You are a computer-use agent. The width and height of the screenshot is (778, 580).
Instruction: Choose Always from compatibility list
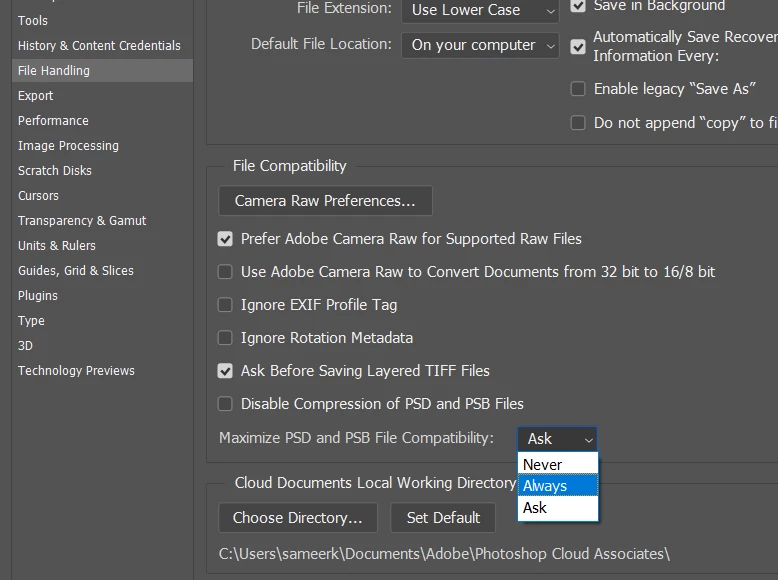coord(558,486)
